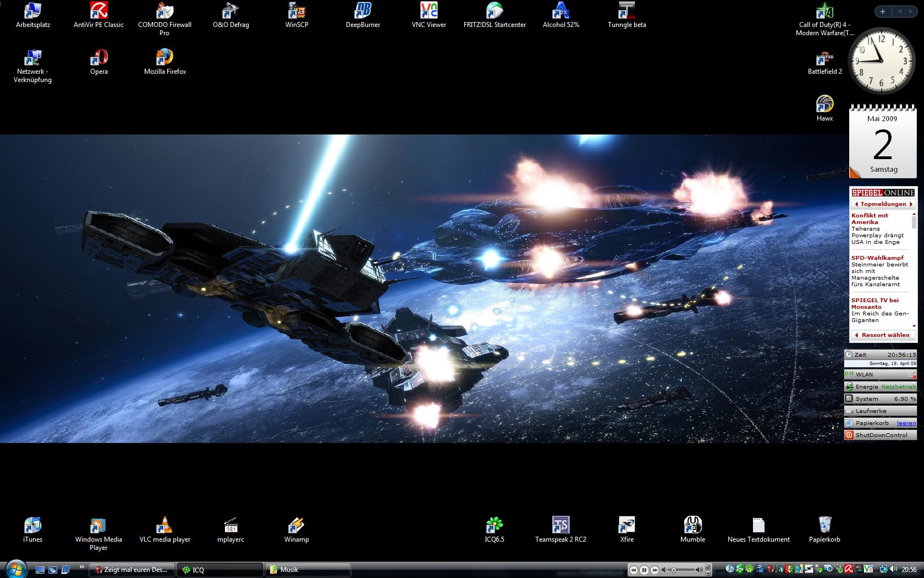Viewport: 924px width, 578px height.
Task: Select Neues Textdokument file icon
Action: (759, 530)
